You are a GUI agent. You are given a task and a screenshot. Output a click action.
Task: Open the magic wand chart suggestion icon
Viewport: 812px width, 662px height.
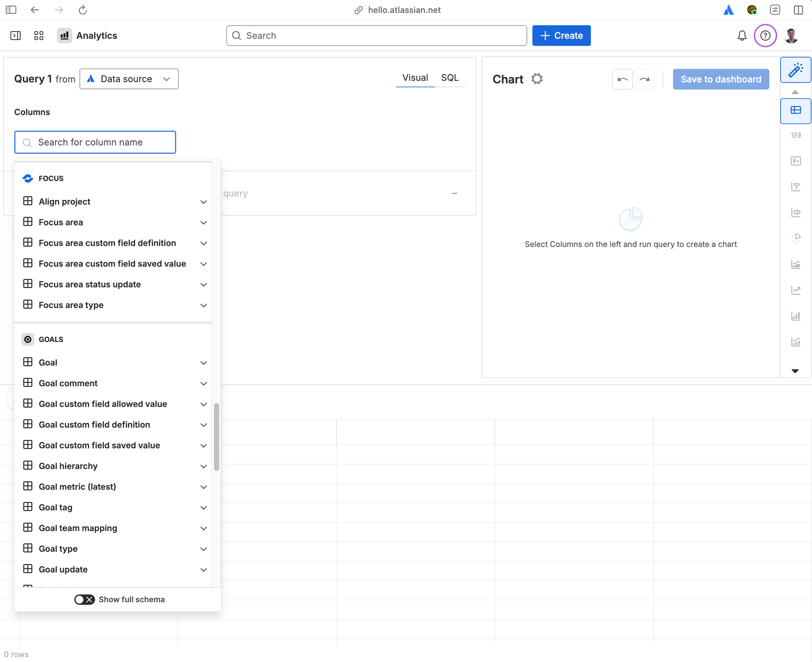click(796, 70)
